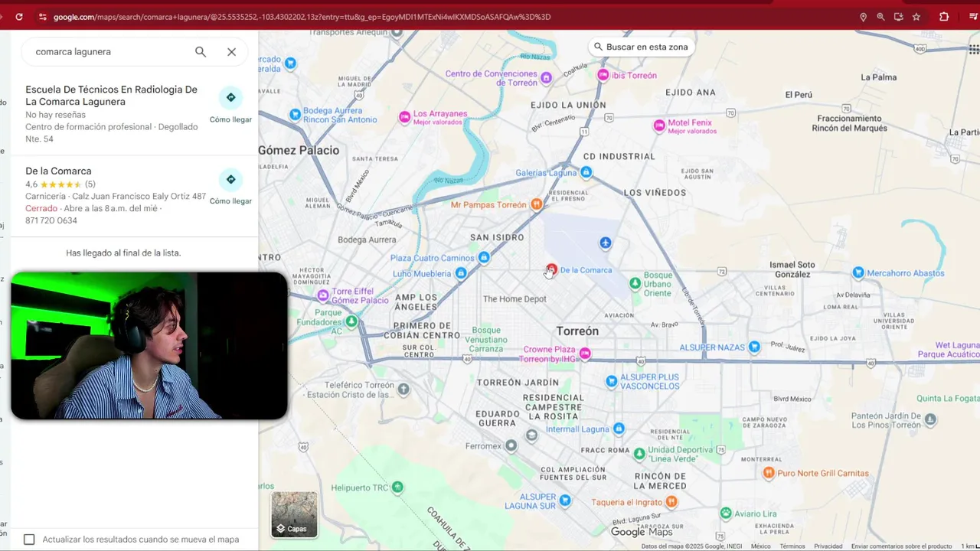Click the Gómez Palacio city label
The width and height of the screenshot is (980, 551).
(299, 150)
